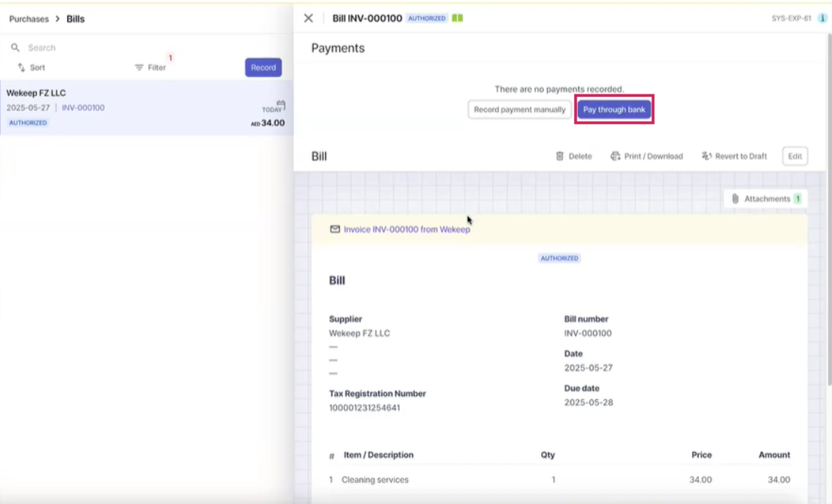Navigate to Purchases breadcrumb
The width and height of the screenshot is (832, 504).
click(x=29, y=19)
